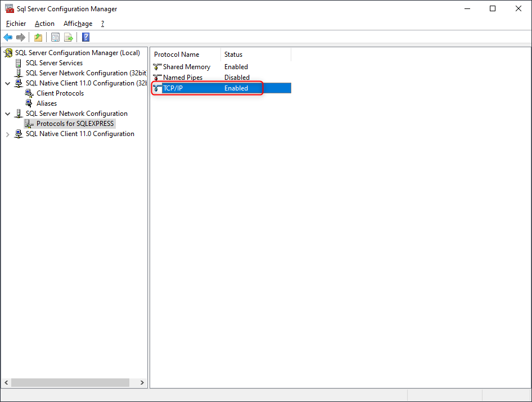Open Client Protocols tree node

coord(60,93)
